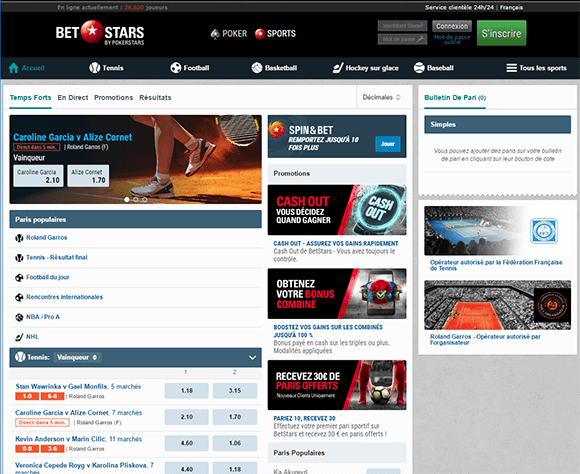Open the Bulletin De Pari tab
The width and height of the screenshot is (580, 474).
455,98
